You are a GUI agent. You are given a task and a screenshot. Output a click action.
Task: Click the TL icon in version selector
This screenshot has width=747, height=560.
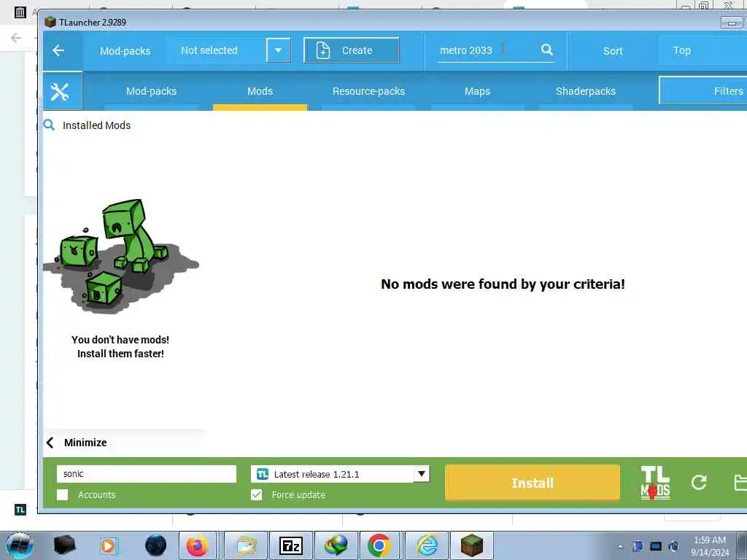coord(263,474)
